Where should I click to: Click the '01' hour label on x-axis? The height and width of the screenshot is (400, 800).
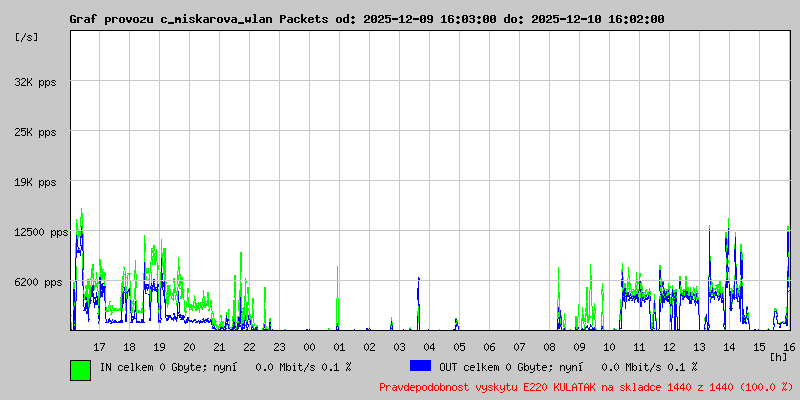(339, 347)
